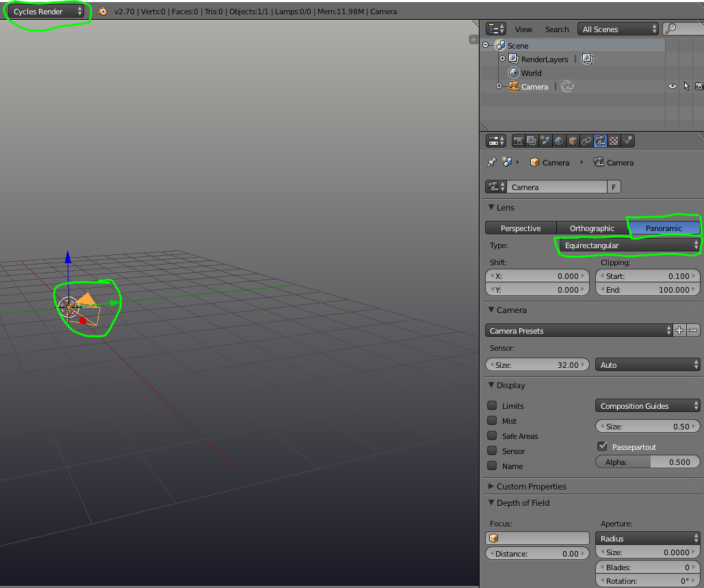Click the F fake user button
This screenshot has height=588, width=704.
(x=614, y=187)
